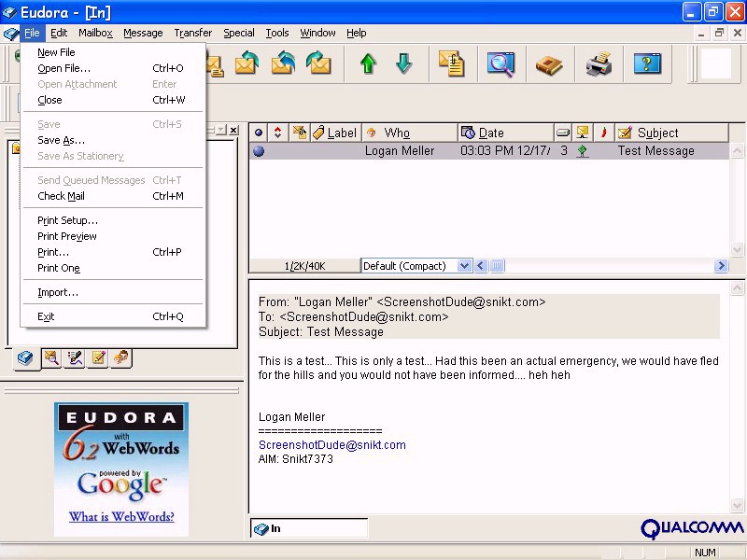This screenshot has height=560, width=747.
Task: Choose Check Mail in the File menu
Action: pos(113,196)
